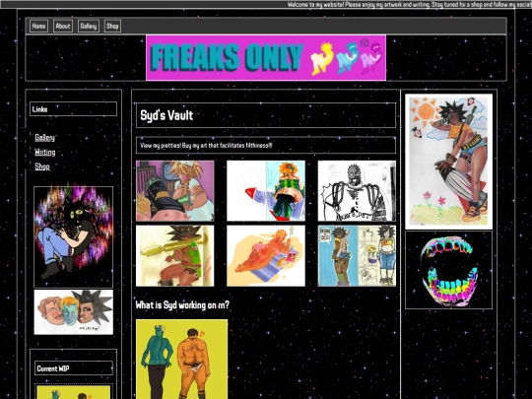Open the rainbow teeth mouth image
The image size is (532, 399).
coord(448,270)
